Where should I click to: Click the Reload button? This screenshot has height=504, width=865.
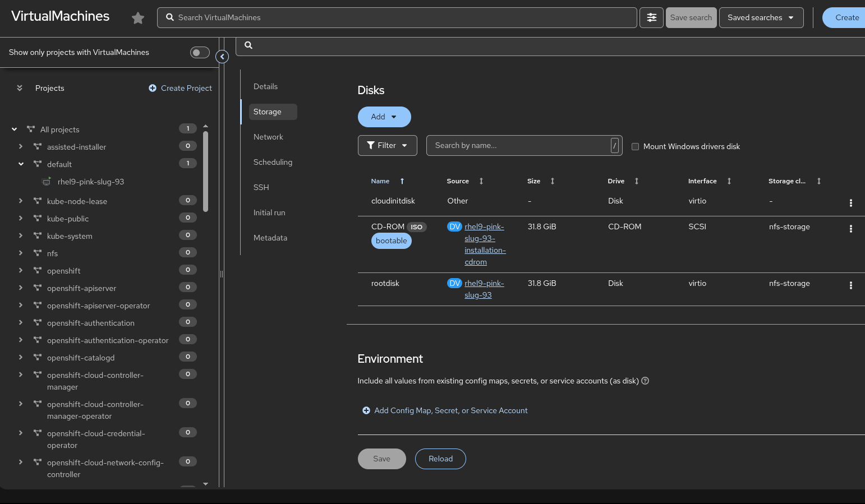point(440,459)
